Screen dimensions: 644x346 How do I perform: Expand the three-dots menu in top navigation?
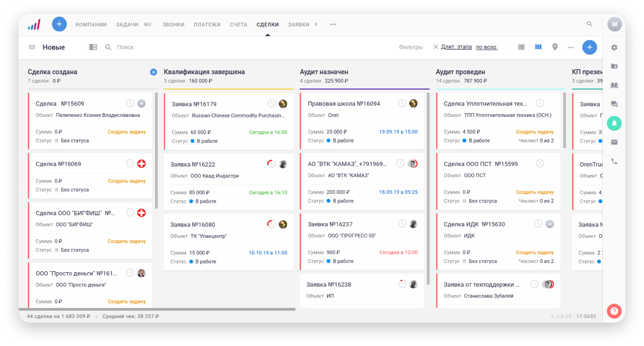[333, 24]
